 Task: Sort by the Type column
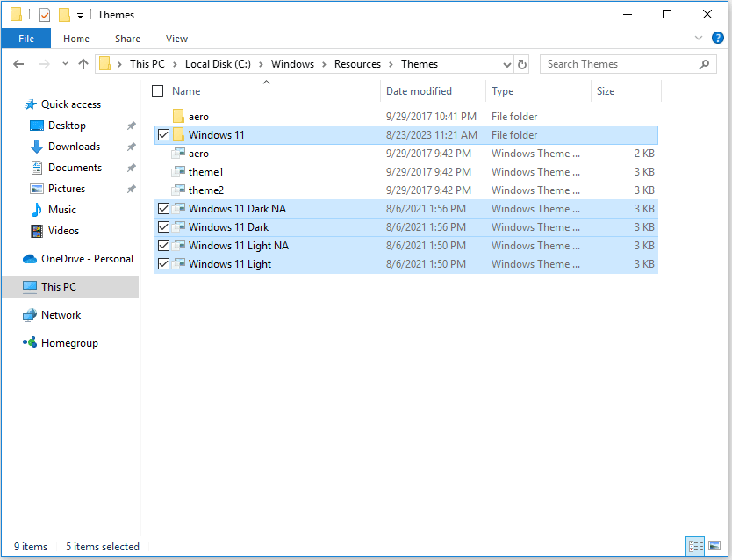[x=502, y=91]
